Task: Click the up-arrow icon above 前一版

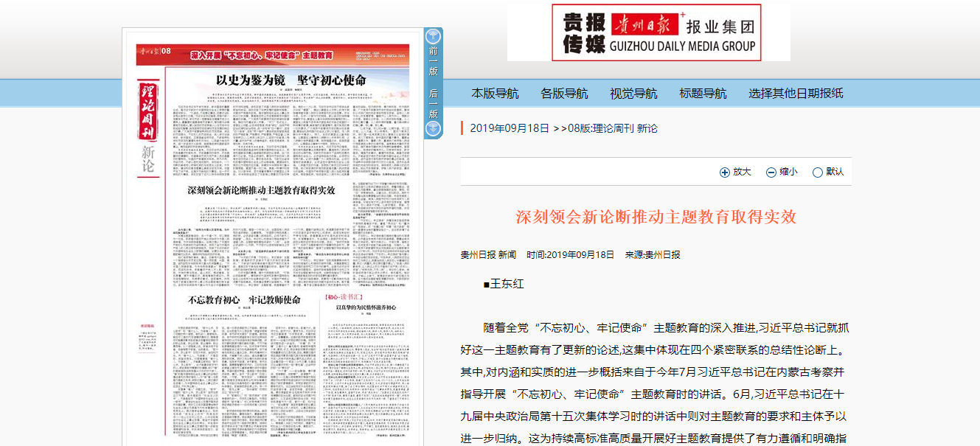Action: [434, 37]
